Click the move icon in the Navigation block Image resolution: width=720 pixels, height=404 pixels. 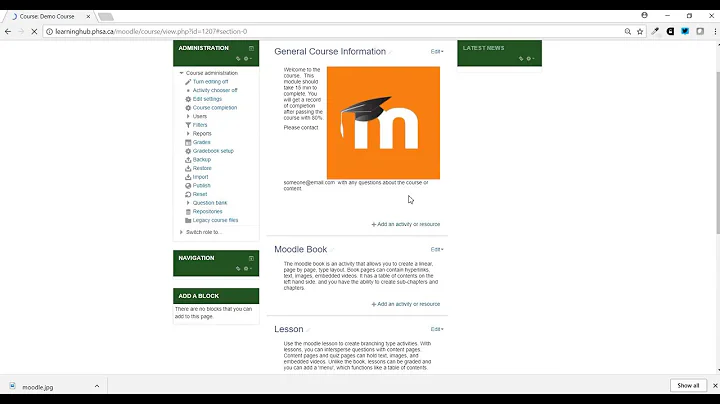238,269
